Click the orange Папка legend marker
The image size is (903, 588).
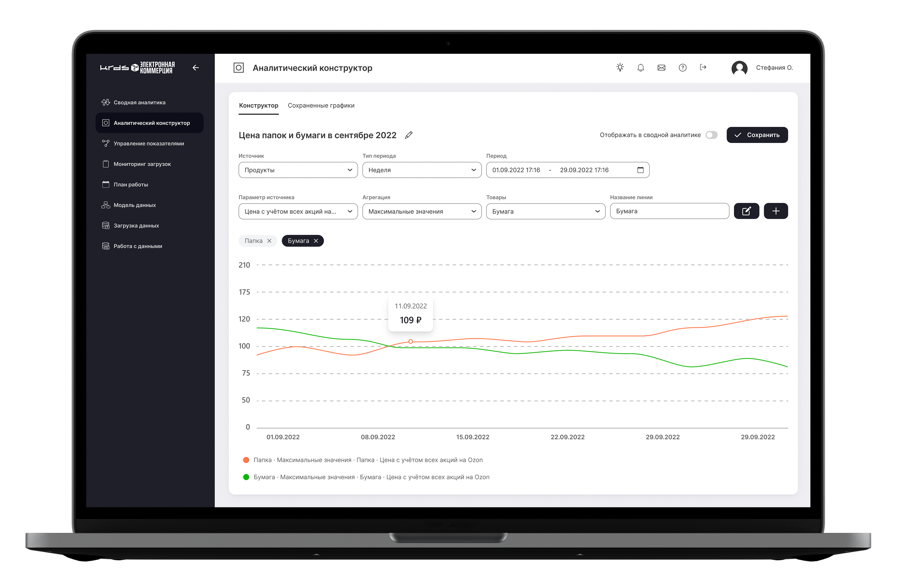pos(246,460)
